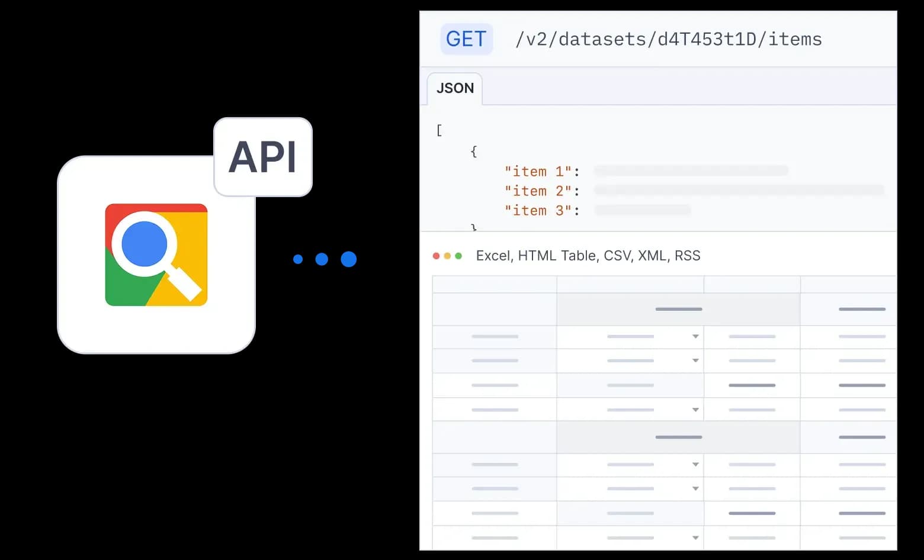Click the largest blue dot
This screenshot has width=924, height=560.
349,259
